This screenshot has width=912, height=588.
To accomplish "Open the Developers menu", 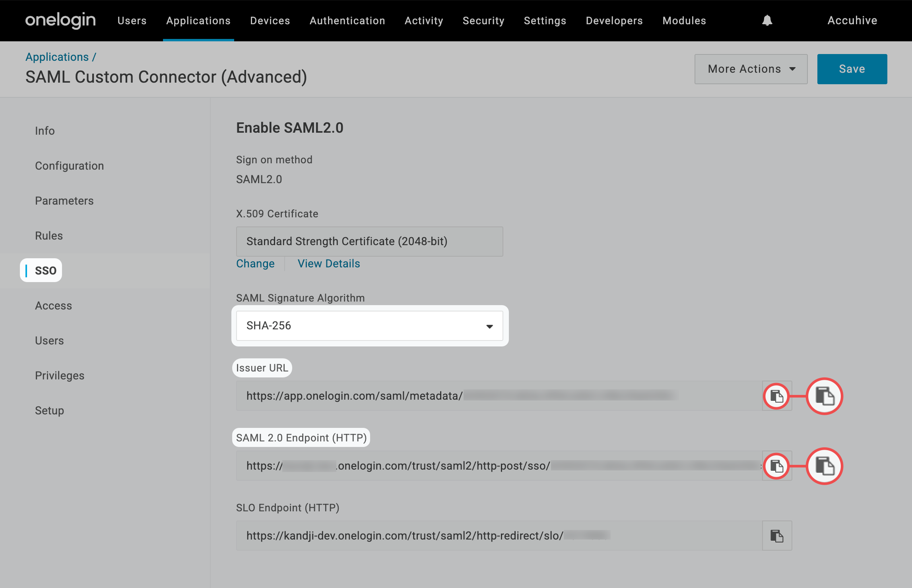I will click(614, 21).
